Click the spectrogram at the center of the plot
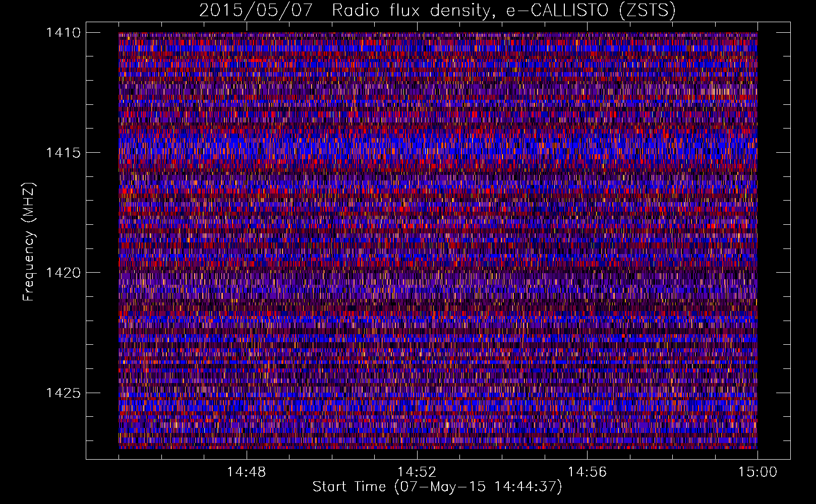The height and width of the screenshot is (504, 816). (x=438, y=240)
